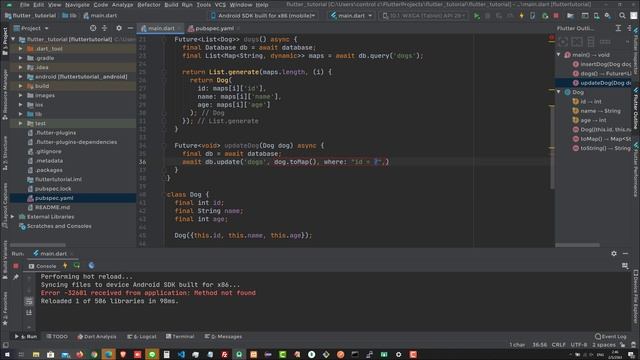Click hot restart green icon in Run panel
The height and width of the screenshot is (360, 640).
coord(77,266)
